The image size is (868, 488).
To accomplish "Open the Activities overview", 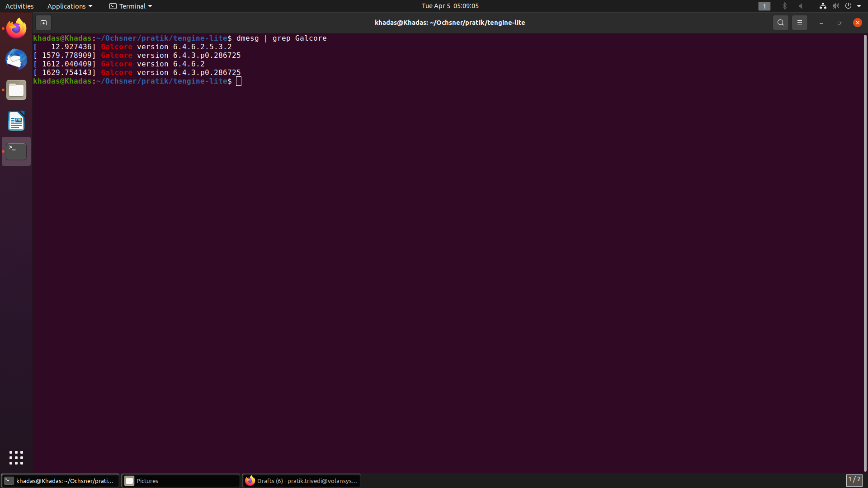I will pyautogui.click(x=19, y=6).
